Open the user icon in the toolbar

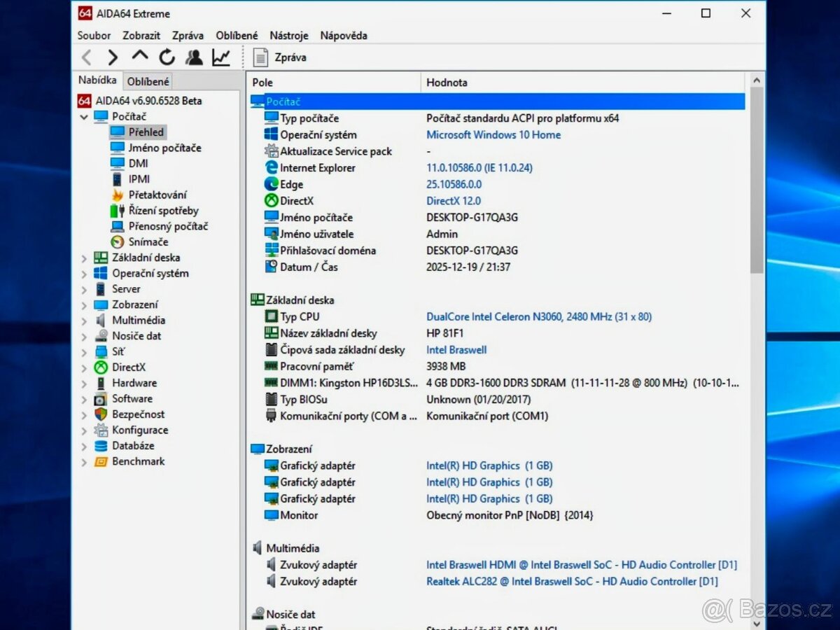(194, 57)
